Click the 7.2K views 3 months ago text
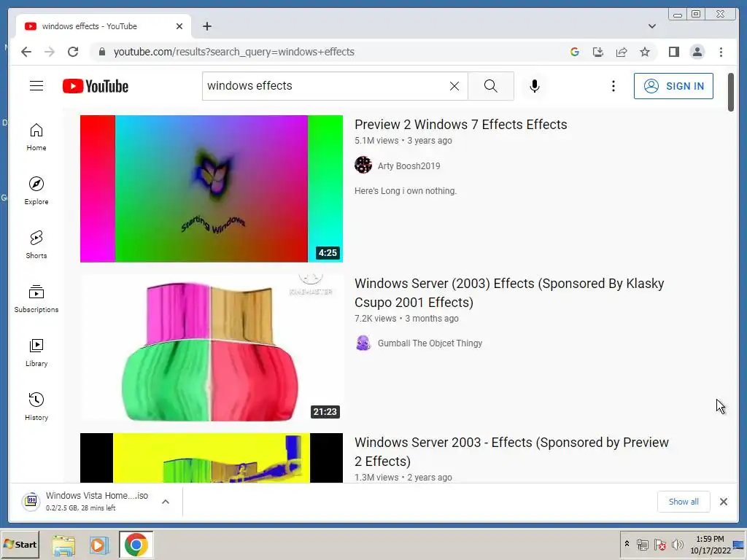747x560 pixels. tap(406, 319)
